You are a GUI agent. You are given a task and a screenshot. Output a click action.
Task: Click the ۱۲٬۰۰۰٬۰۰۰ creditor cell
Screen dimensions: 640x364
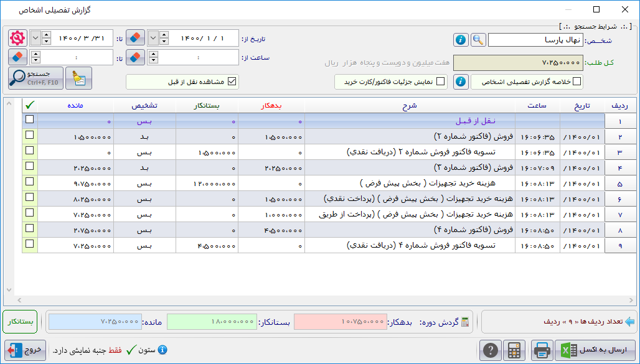[207, 184]
